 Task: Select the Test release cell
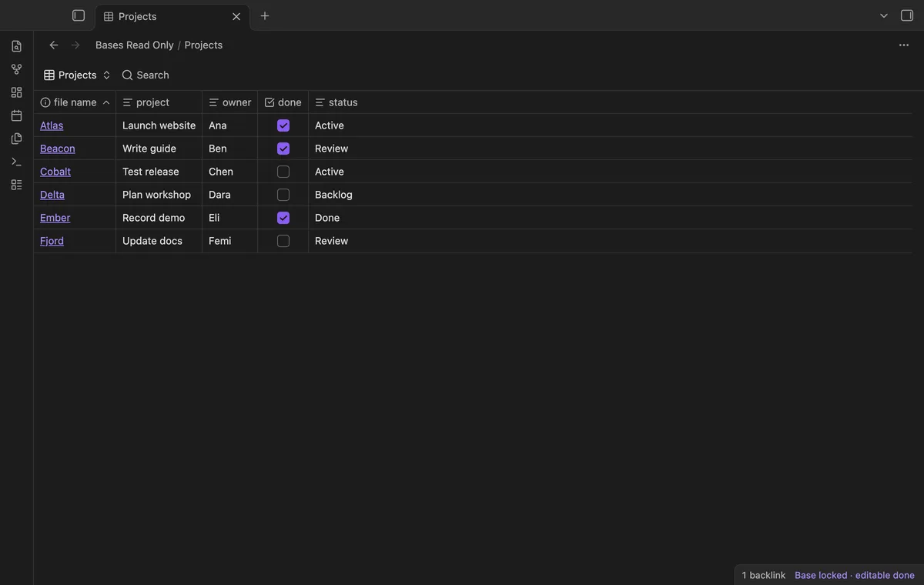pos(159,172)
